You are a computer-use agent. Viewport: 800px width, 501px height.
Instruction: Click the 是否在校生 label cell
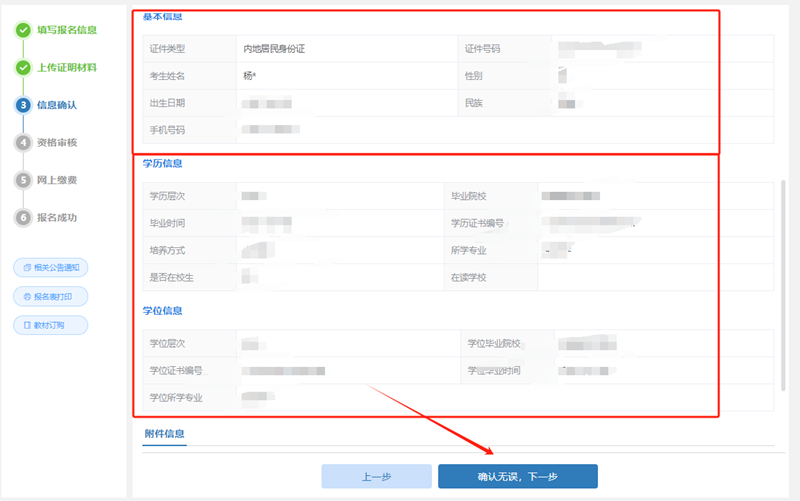189,278
